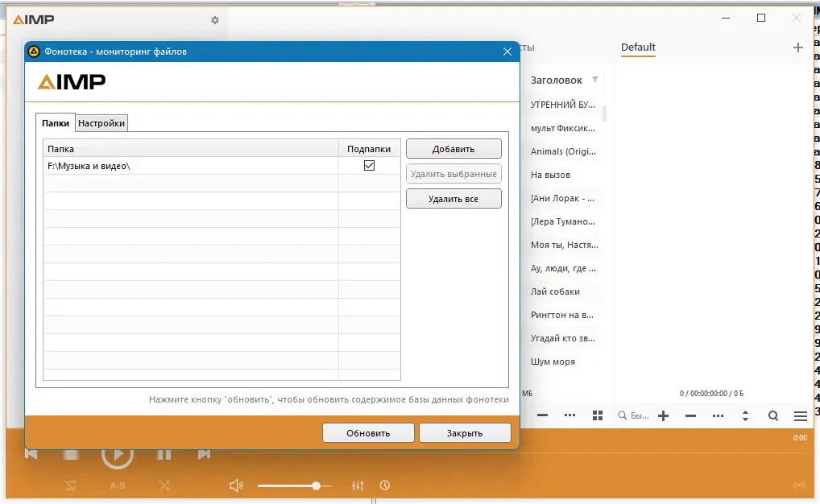Add a new playlist tab with plus
The width and height of the screenshot is (820, 504).
[797, 48]
